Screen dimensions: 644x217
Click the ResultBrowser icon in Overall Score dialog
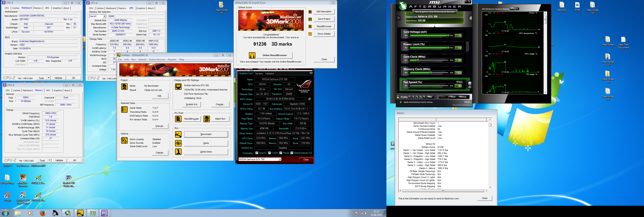pyautogui.click(x=310, y=27)
